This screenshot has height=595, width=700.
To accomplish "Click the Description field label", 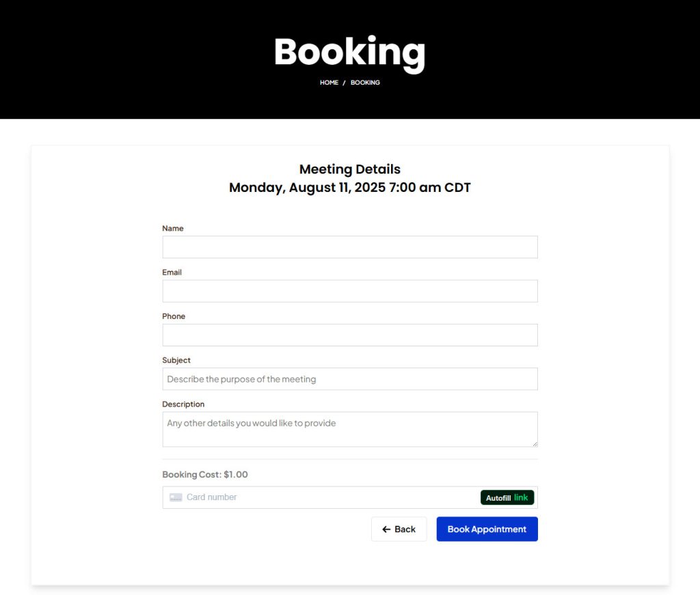I will coord(183,404).
